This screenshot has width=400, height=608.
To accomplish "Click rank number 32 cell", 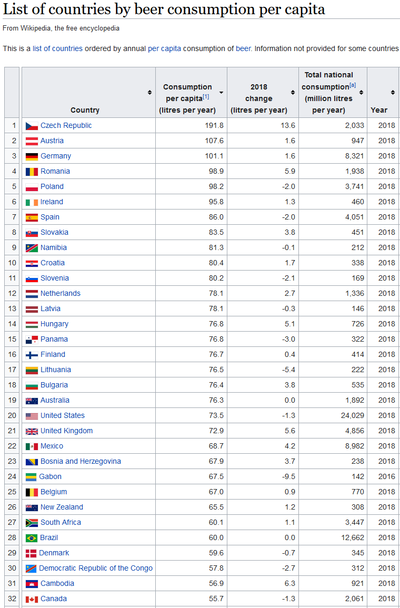I will [x=12, y=599].
